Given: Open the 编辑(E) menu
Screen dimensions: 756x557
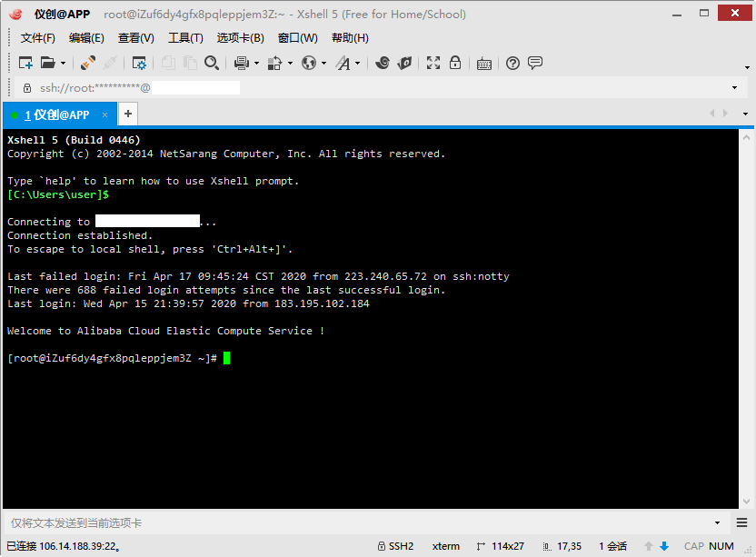Looking at the screenshot, I should 86,38.
